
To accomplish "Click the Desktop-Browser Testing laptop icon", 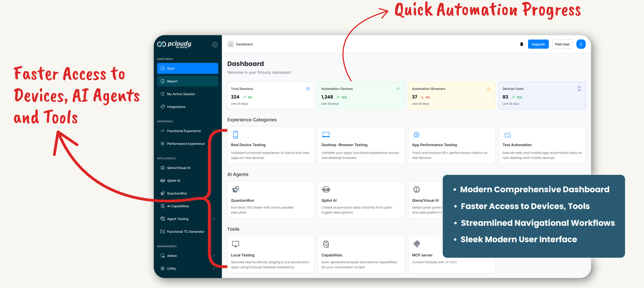I will (x=326, y=135).
